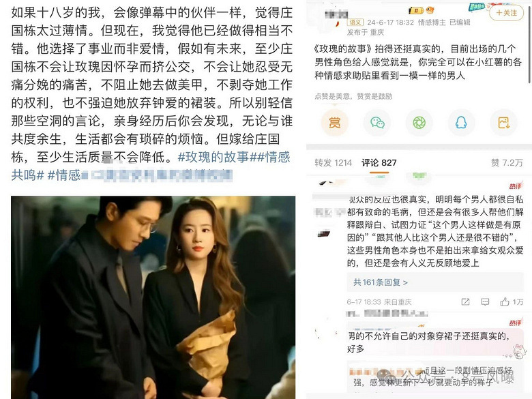The height and width of the screenshot is (399, 532).
Task: Share post via WeChat icon
Action: coord(377,122)
